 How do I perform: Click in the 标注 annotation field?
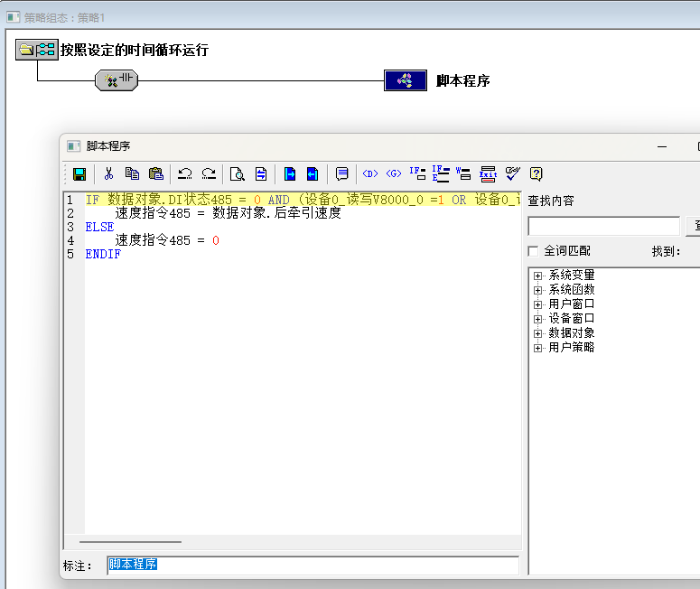(x=313, y=566)
